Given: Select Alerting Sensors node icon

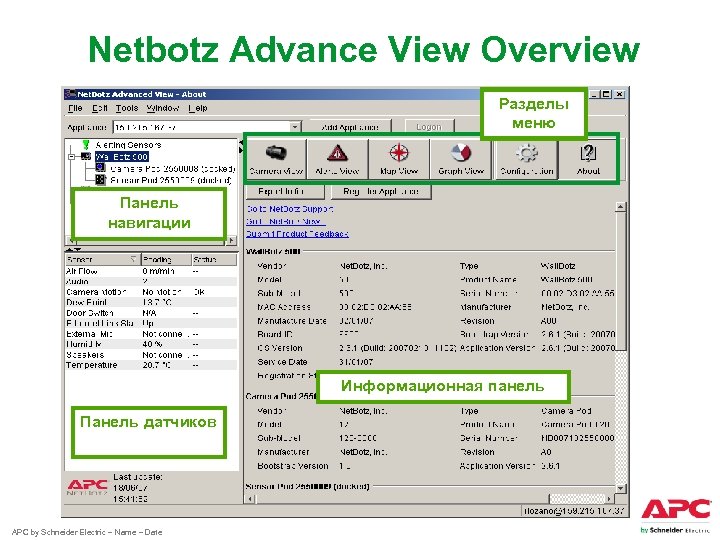Looking at the screenshot, I should (85, 145).
